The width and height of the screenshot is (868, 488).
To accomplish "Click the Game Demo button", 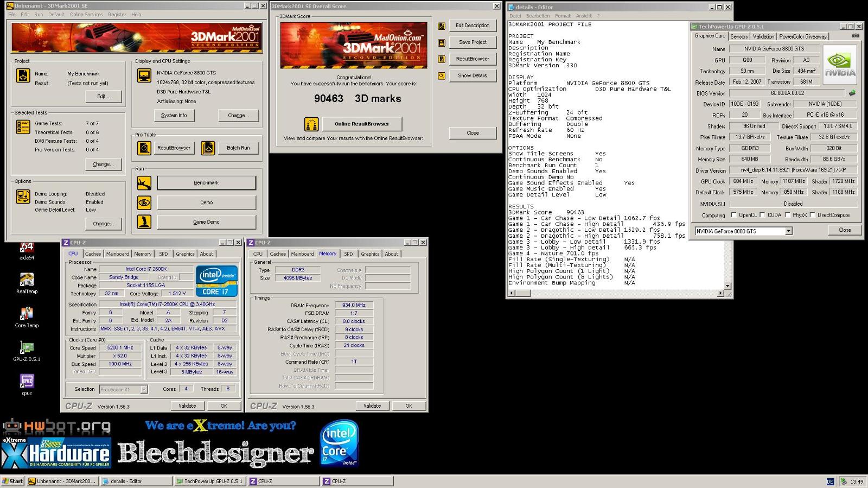I will 206,221.
